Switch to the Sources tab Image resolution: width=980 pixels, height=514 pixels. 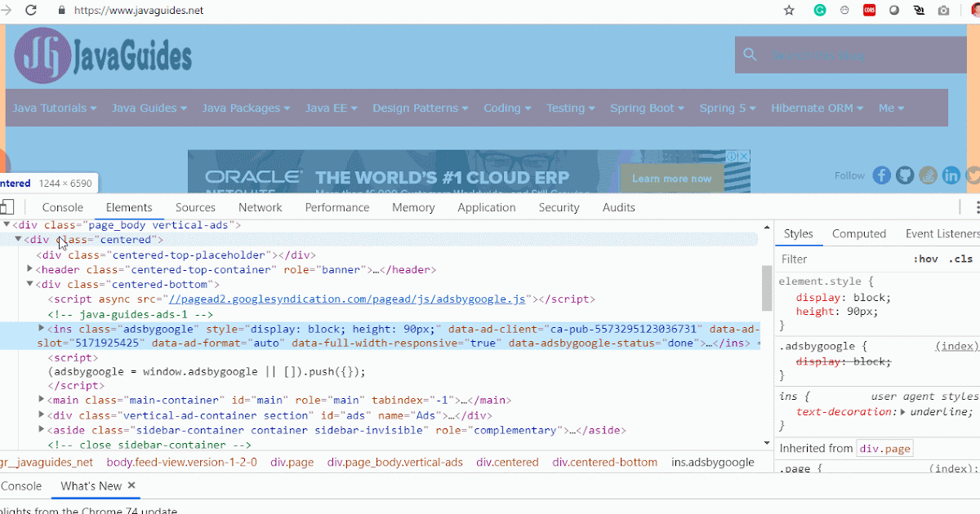(x=195, y=207)
